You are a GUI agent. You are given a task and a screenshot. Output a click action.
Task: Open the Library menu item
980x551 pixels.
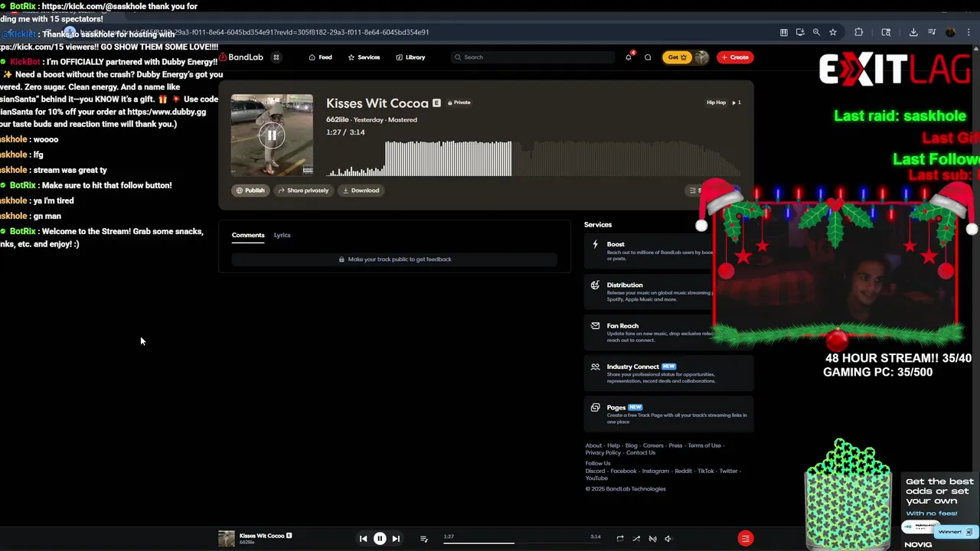pos(410,57)
